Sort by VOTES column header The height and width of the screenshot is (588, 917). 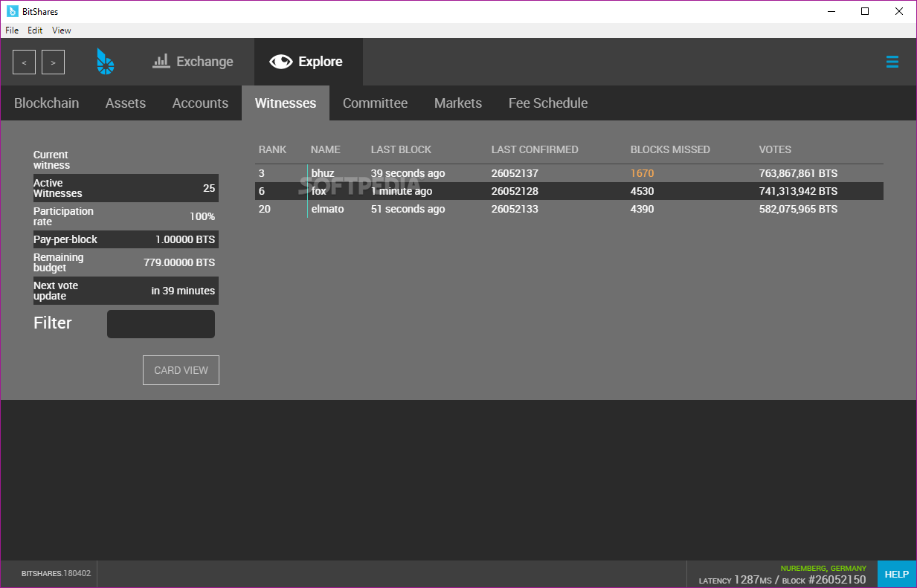pos(775,149)
